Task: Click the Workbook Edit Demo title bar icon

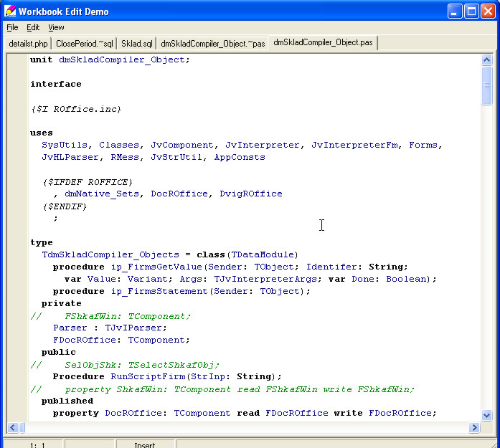Action: tap(10, 11)
